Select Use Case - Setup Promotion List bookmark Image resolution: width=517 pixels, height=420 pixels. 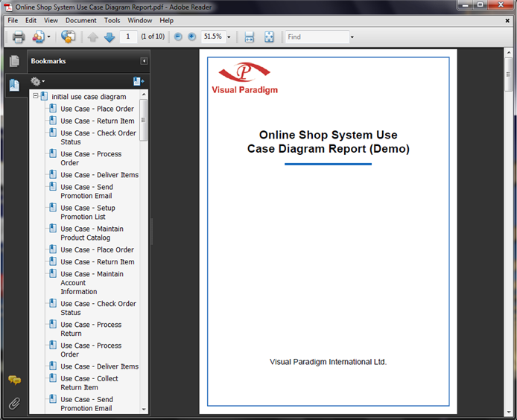coord(87,212)
